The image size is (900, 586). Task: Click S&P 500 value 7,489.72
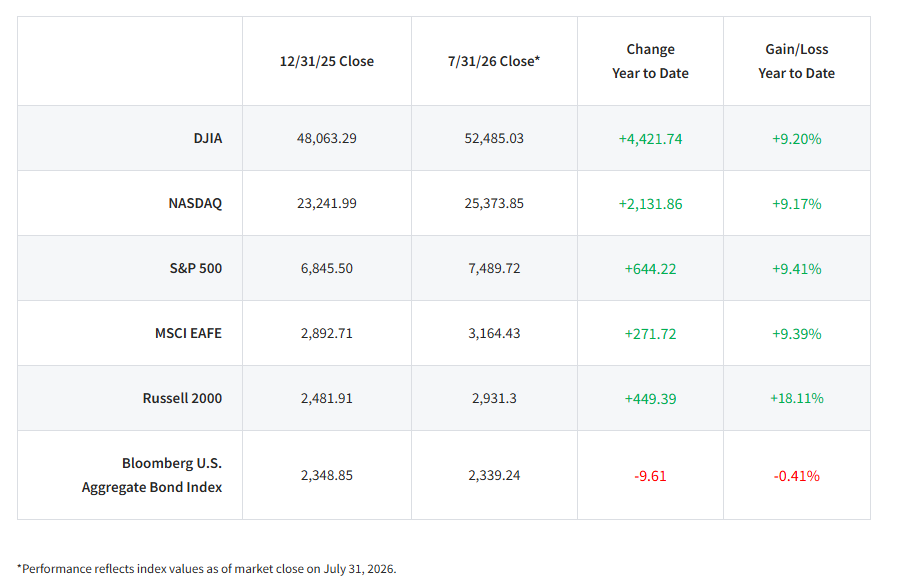pos(494,268)
